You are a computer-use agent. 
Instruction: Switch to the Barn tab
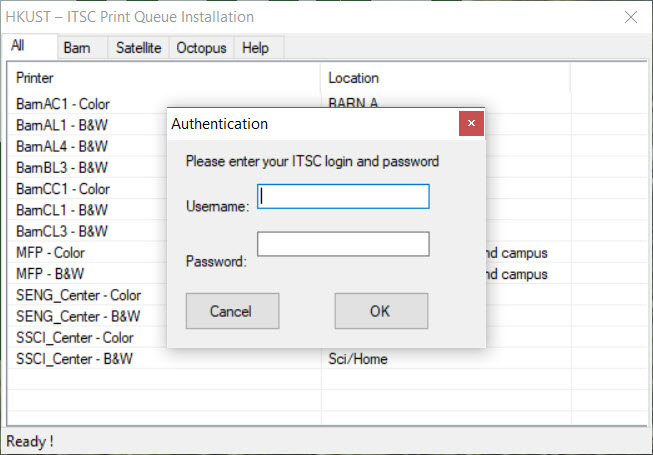pos(76,48)
